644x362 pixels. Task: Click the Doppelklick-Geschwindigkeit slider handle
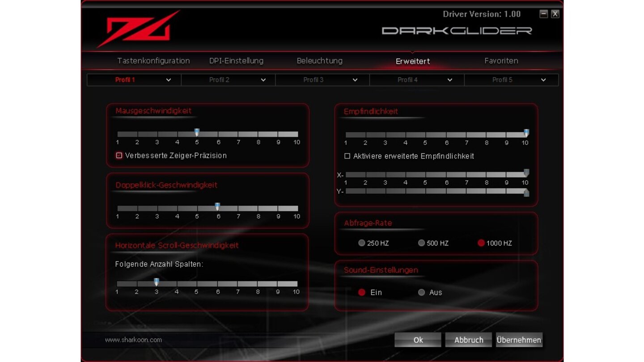(x=217, y=207)
